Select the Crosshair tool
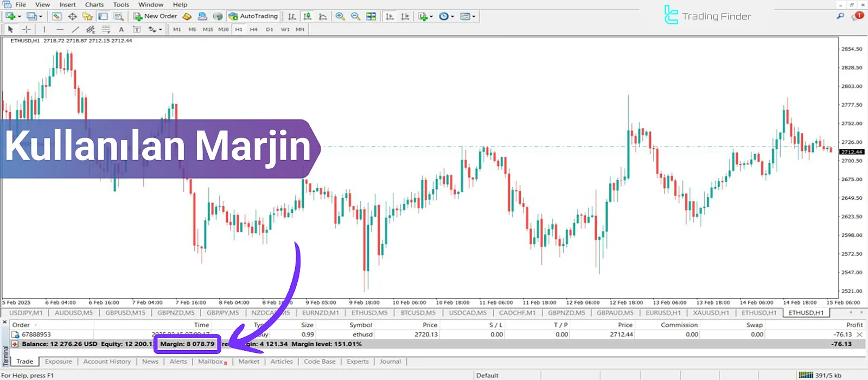Viewport: 868px width, 380px height. pos(26,29)
